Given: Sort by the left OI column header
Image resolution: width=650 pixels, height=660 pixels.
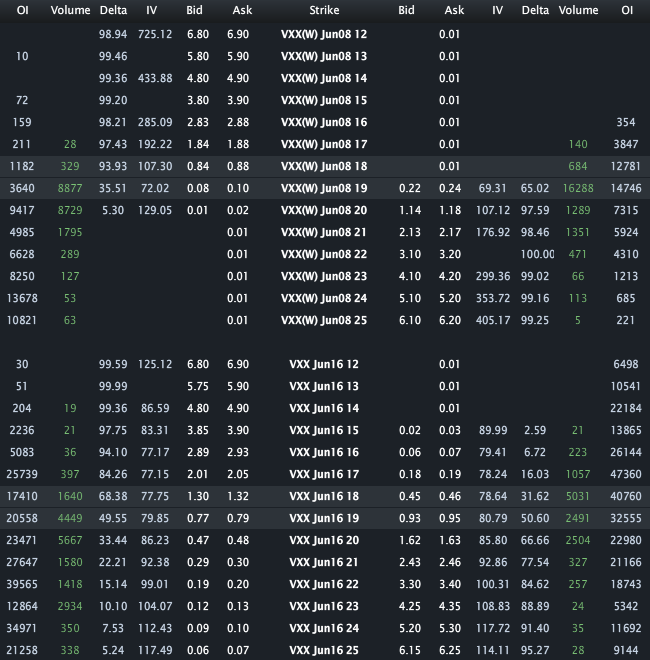Looking at the screenshot, I should click(x=22, y=10).
